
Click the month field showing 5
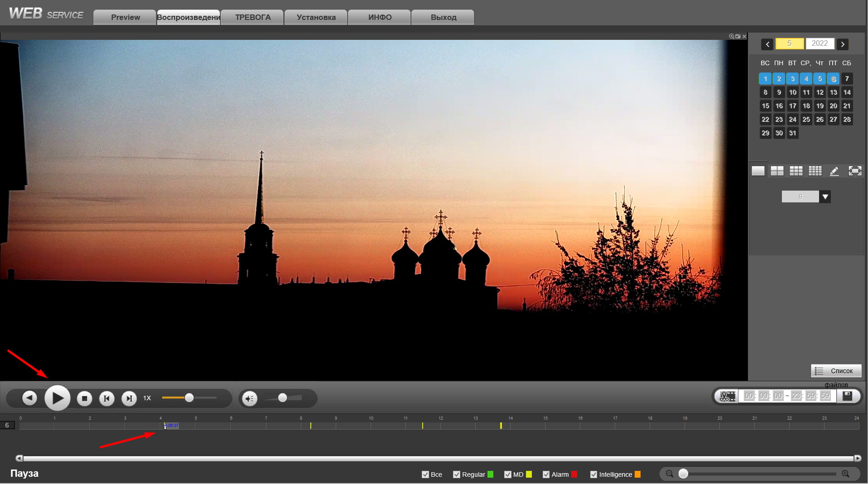[x=790, y=43]
